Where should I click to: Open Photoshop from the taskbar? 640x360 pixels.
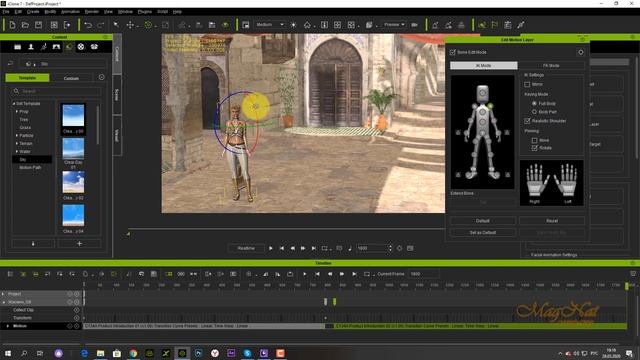click(x=198, y=353)
